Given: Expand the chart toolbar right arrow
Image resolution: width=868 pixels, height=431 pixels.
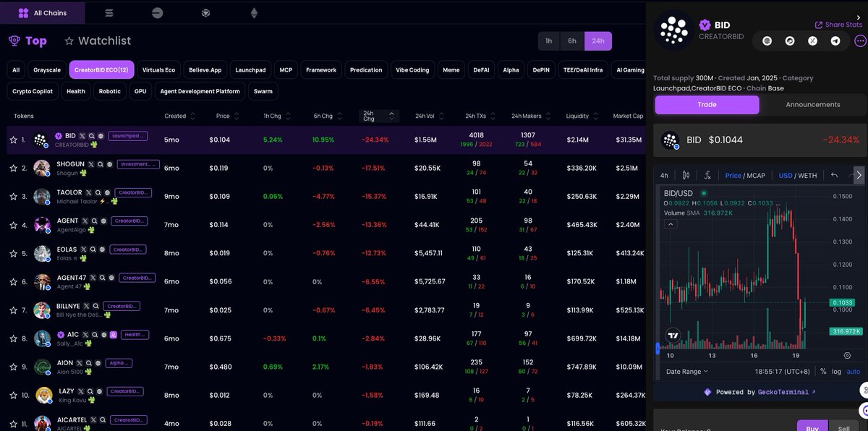Looking at the screenshot, I should pos(859,175).
